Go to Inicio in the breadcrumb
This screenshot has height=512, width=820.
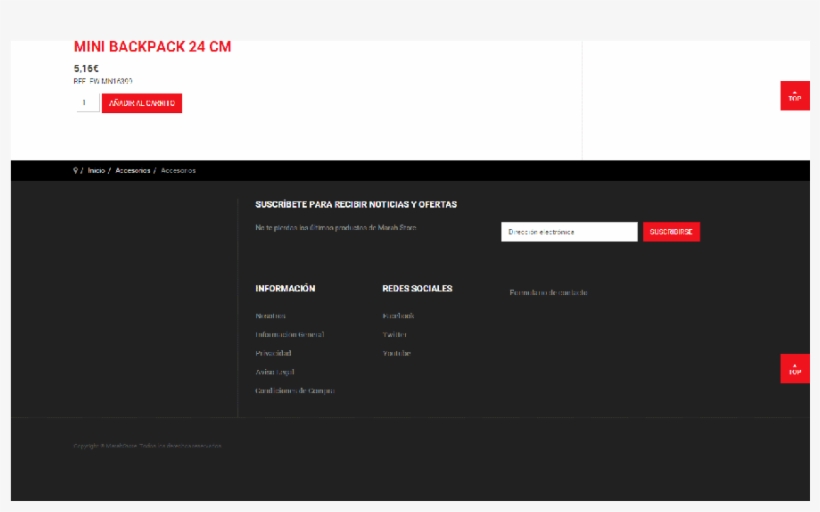tap(96, 171)
